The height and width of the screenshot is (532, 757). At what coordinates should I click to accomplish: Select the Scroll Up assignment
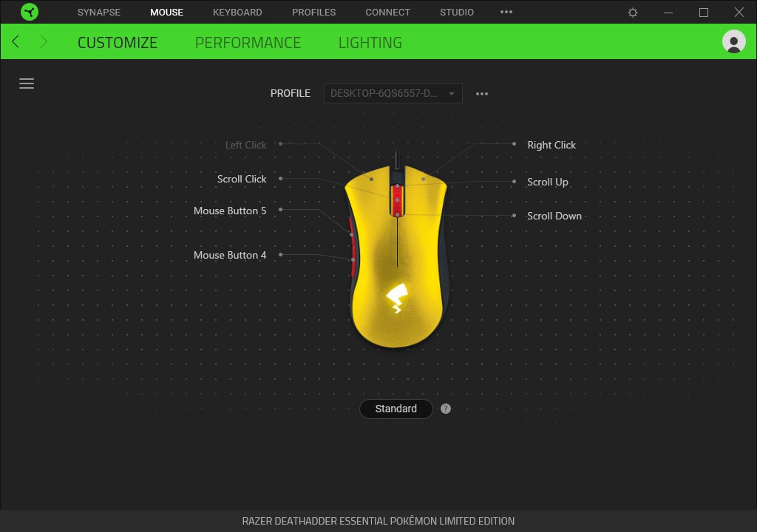pos(548,182)
